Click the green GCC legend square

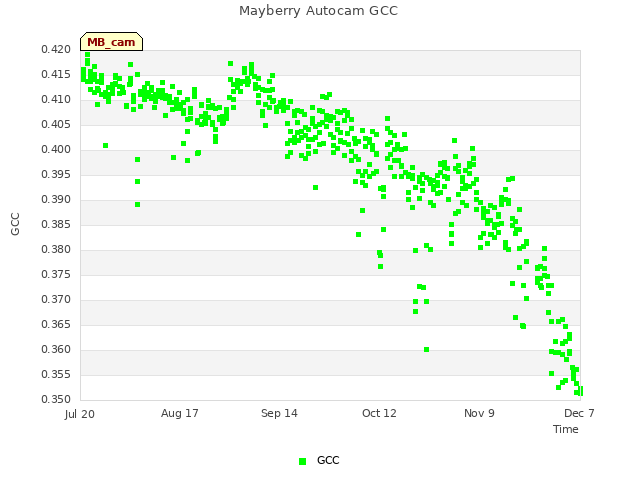point(302,461)
